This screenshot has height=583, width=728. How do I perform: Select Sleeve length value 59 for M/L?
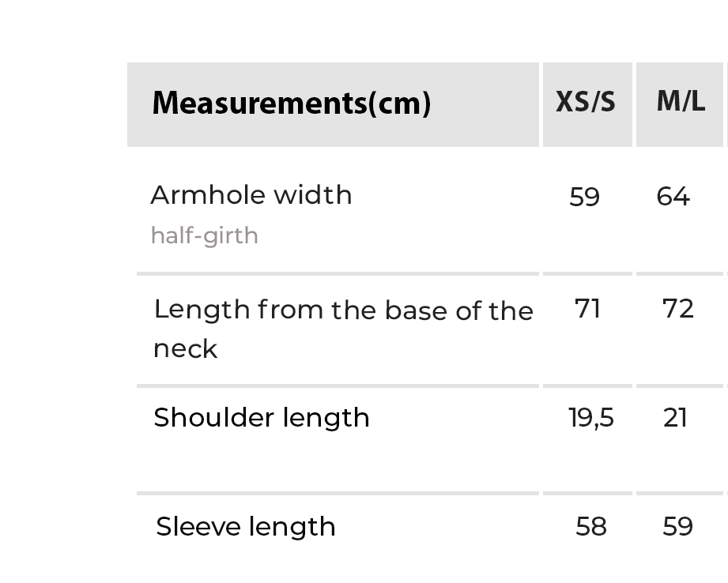[x=677, y=527]
